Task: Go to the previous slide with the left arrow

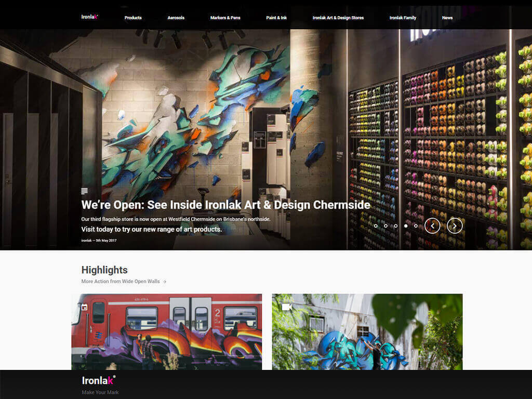Action: (432, 225)
